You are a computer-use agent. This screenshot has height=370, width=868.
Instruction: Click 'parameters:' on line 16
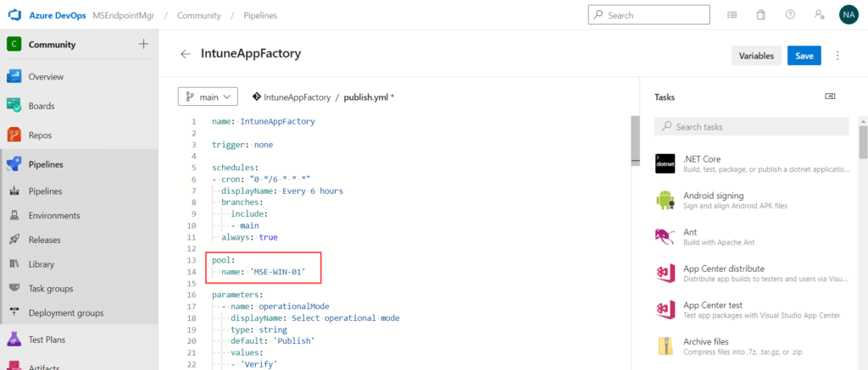237,295
